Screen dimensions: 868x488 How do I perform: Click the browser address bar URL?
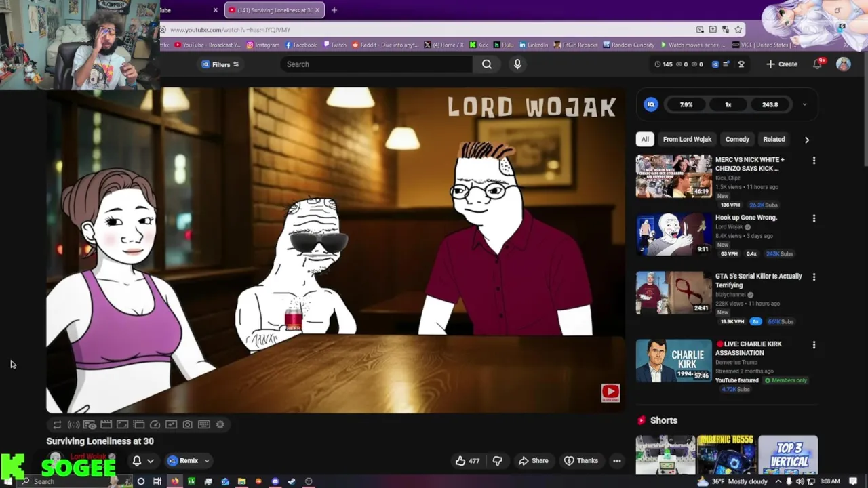click(230, 30)
